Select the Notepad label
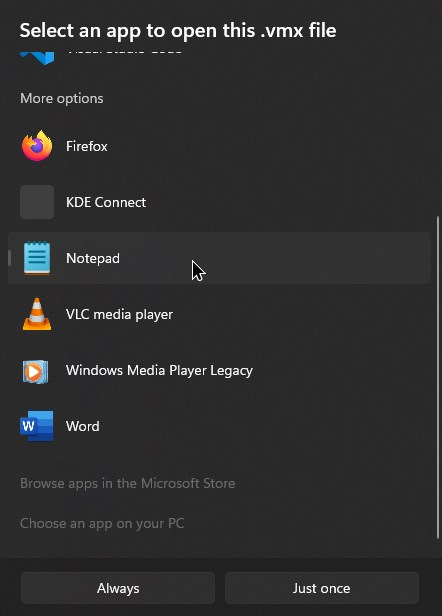The image size is (442, 616). coord(93,258)
